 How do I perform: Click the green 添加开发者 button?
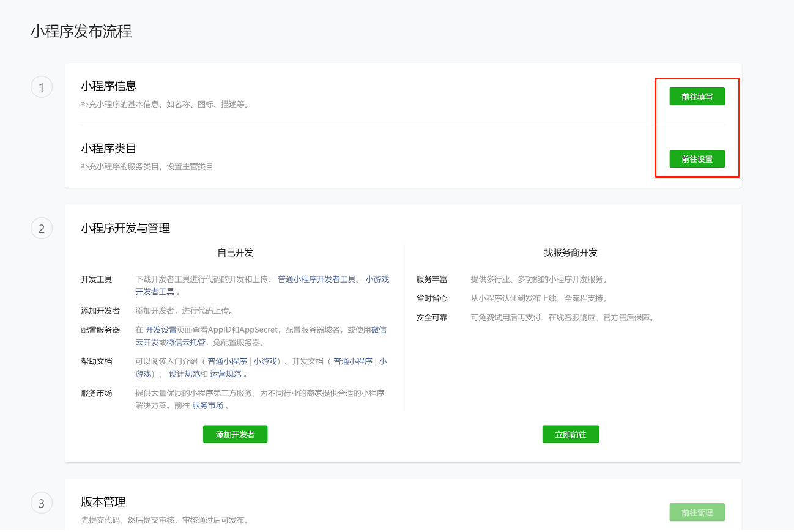235,434
